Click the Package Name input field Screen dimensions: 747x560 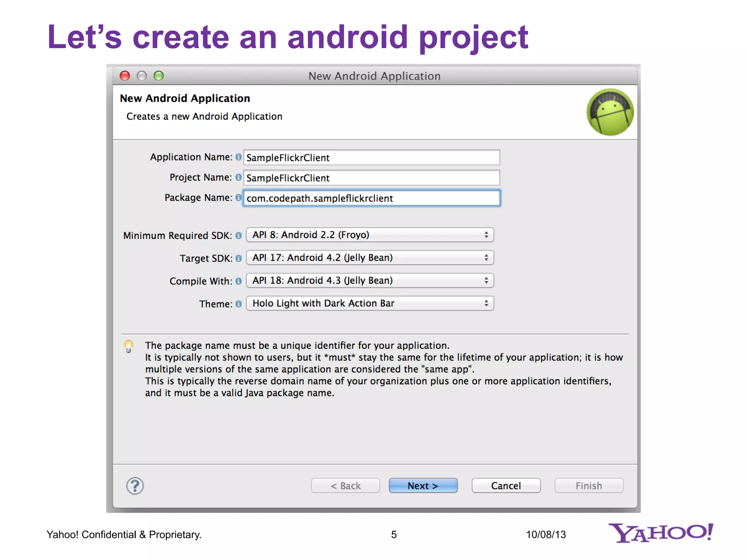(371, 198)
